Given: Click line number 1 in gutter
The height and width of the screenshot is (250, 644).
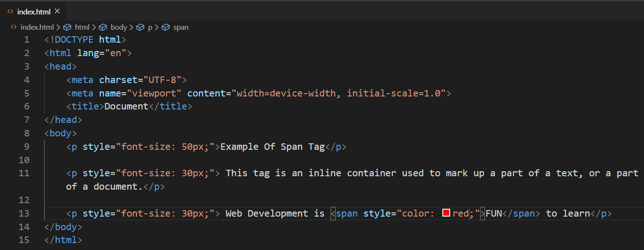Looking at the screenshot, I should 26,39.
